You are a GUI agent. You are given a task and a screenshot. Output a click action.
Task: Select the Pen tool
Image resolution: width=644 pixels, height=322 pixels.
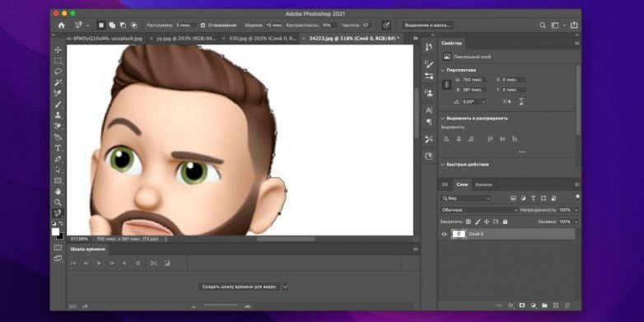pyautogui.click(x=58, y=159)
